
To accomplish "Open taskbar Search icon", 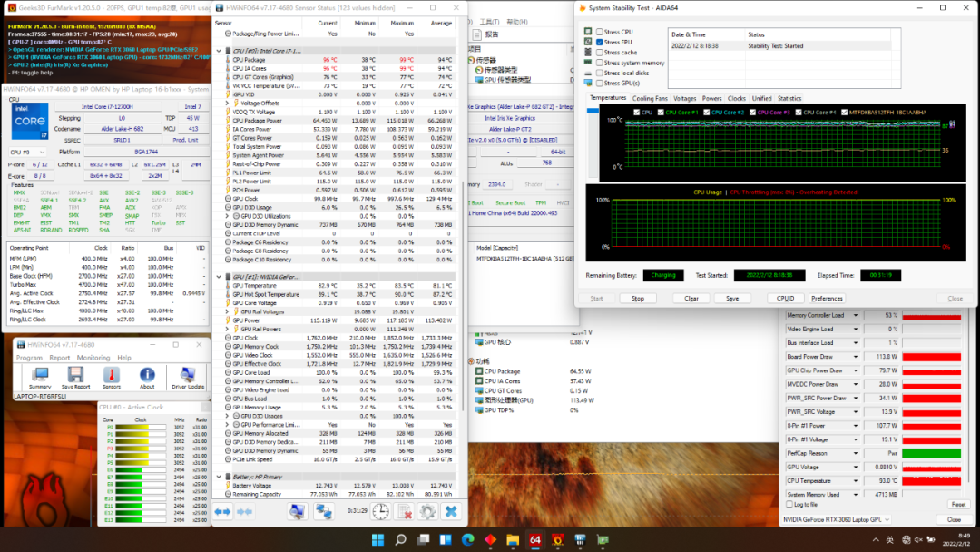I will click(401, 539).
